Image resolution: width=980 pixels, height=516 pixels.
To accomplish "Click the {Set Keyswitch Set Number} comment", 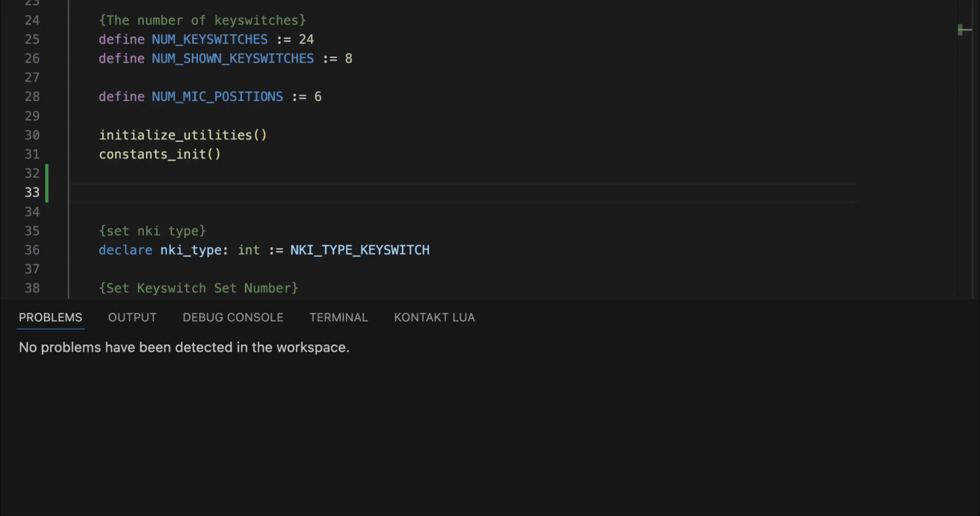I will tap(199, 288).
